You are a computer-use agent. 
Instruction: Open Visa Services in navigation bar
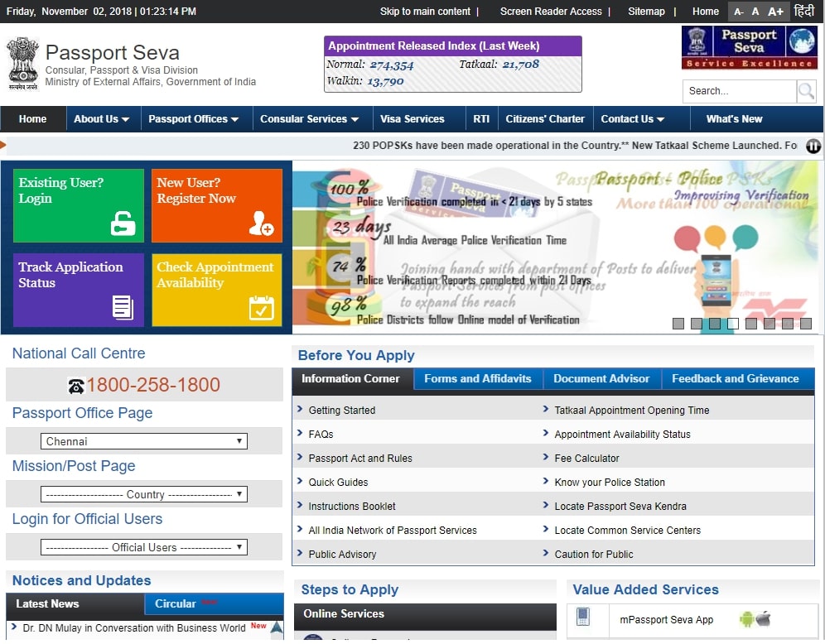click(x=412, y=119)
